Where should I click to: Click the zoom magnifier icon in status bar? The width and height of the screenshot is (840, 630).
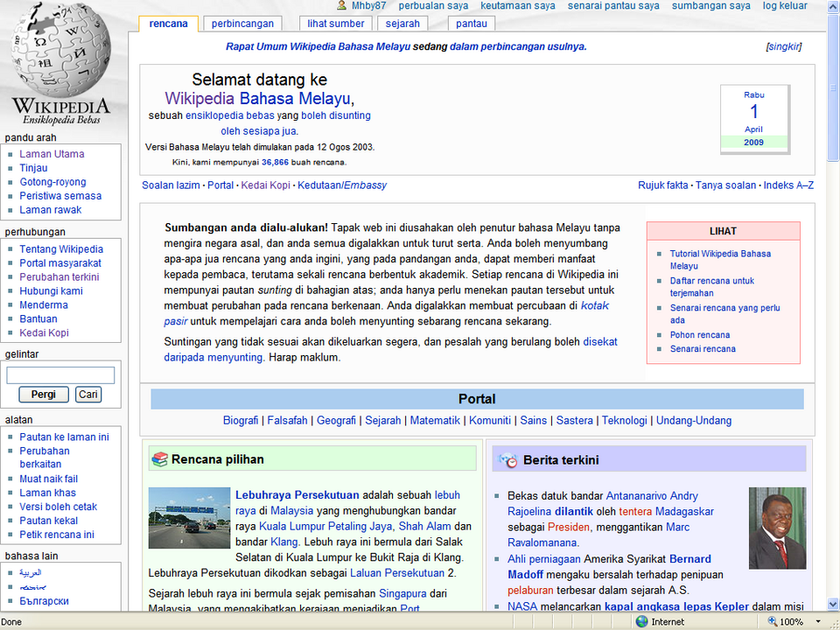(772, 621)
